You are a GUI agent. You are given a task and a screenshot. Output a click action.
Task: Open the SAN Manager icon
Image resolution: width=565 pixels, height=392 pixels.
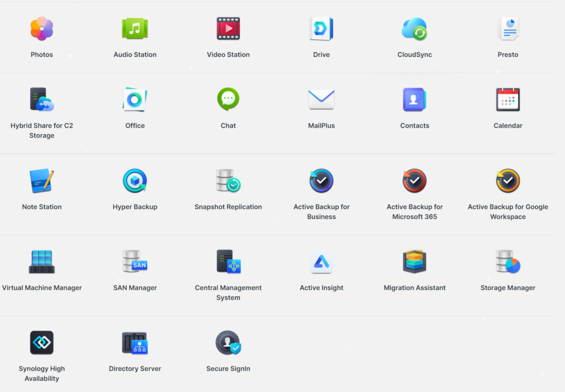[135, 262]
